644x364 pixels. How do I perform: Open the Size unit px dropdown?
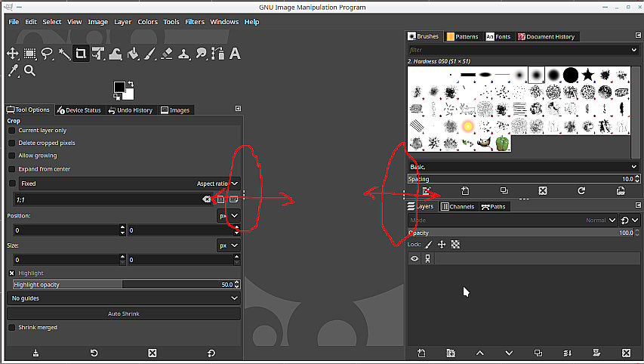click(228, 245)
